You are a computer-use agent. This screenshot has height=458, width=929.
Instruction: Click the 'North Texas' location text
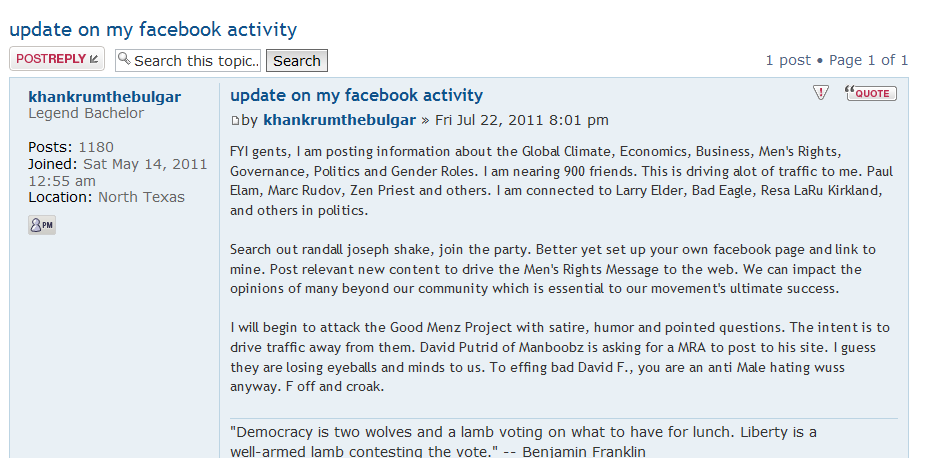pos(141,197)
